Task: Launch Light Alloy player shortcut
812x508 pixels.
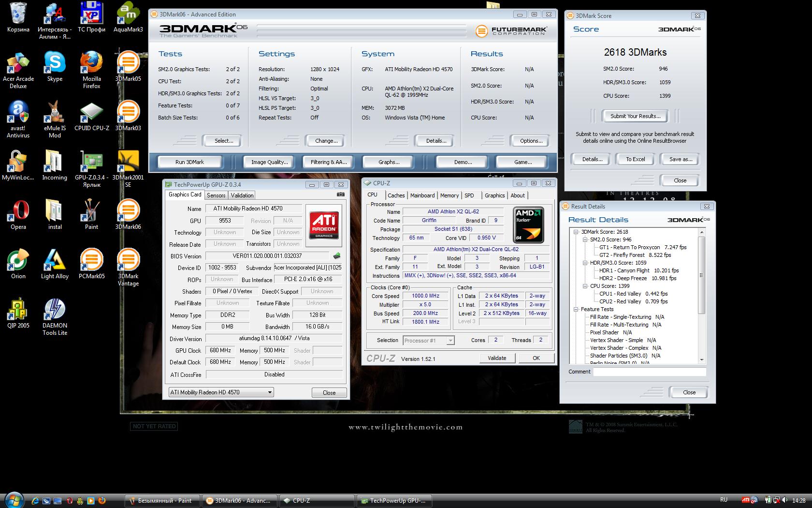Action: coord(55,264)
